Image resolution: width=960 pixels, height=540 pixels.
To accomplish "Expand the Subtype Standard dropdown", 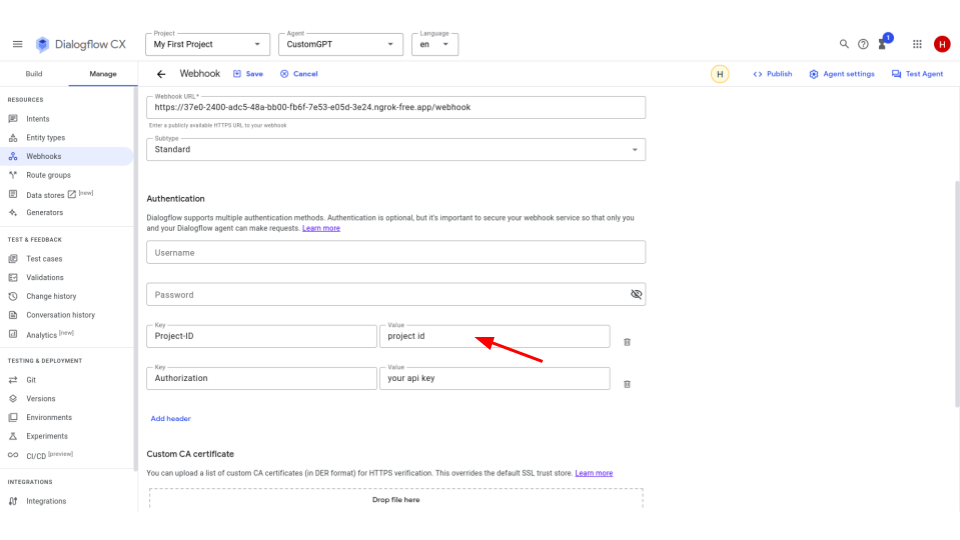I will coord(396,149).
